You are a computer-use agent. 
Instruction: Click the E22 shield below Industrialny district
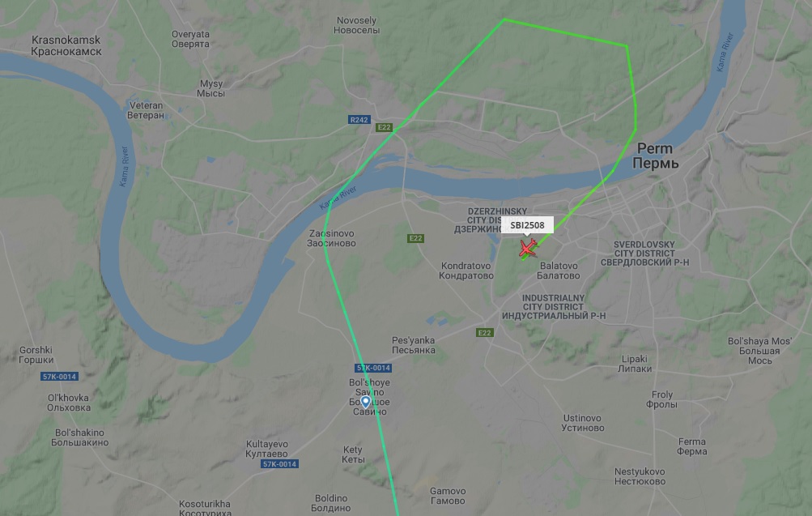pyautogui.click(x=484, y=333)
